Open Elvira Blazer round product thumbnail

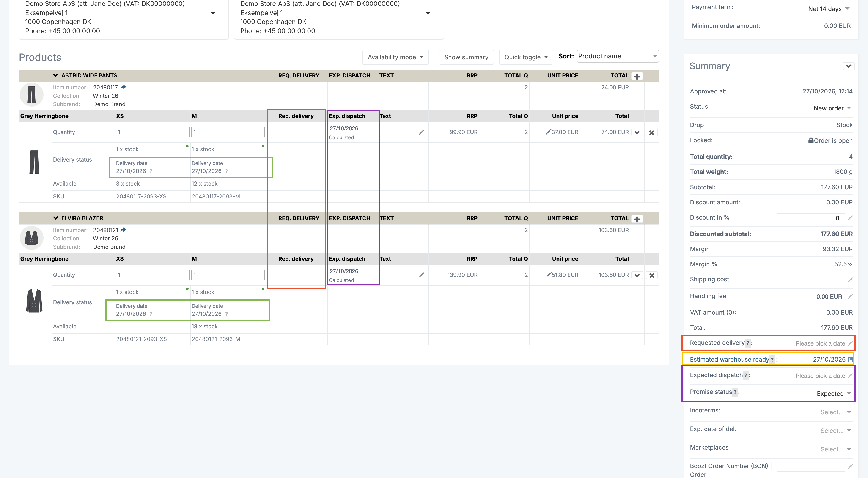32,237
